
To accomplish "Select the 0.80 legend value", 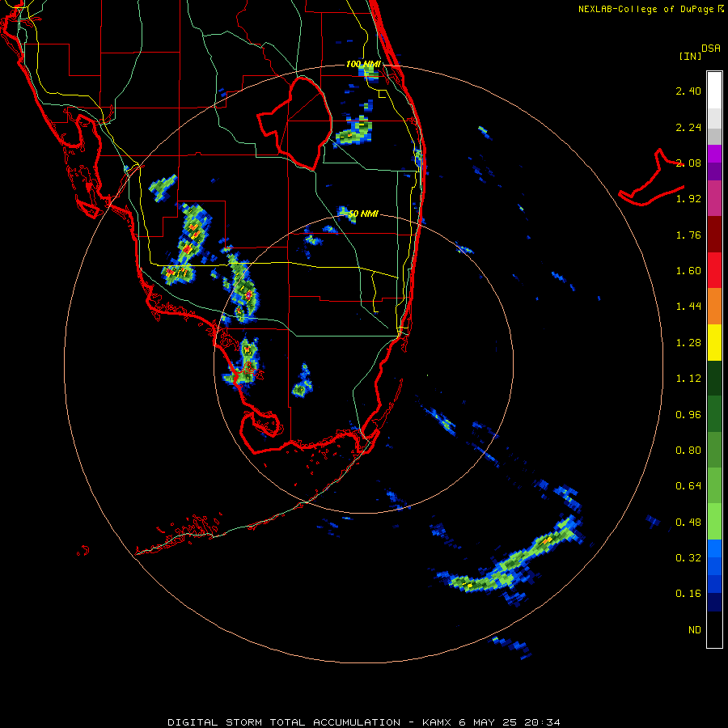I will tap(688, 451).
